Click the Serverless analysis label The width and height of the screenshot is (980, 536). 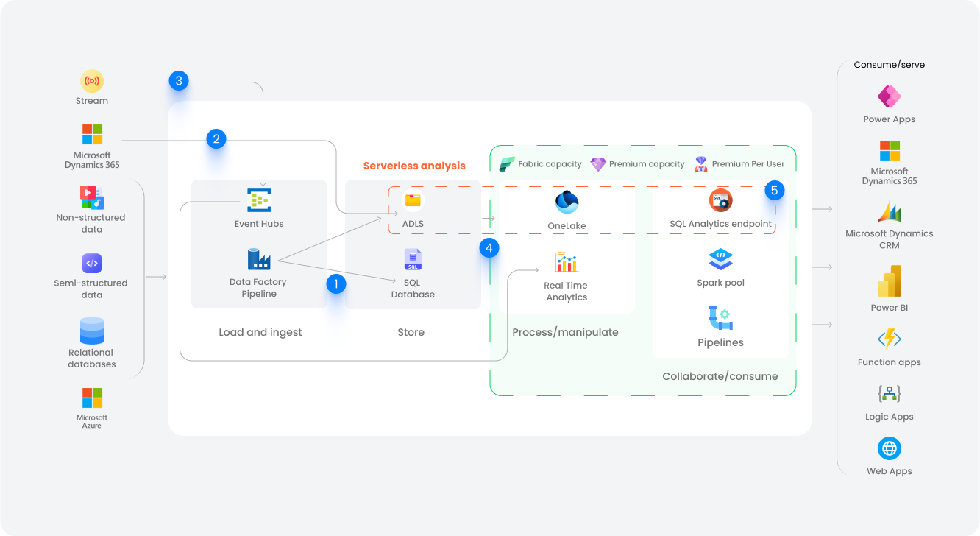point(413,165)
